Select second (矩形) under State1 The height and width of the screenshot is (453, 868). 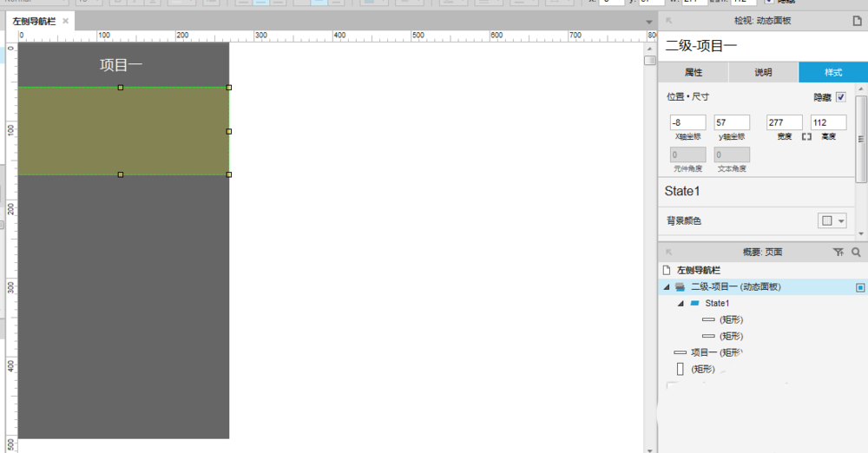pos(731,336)
